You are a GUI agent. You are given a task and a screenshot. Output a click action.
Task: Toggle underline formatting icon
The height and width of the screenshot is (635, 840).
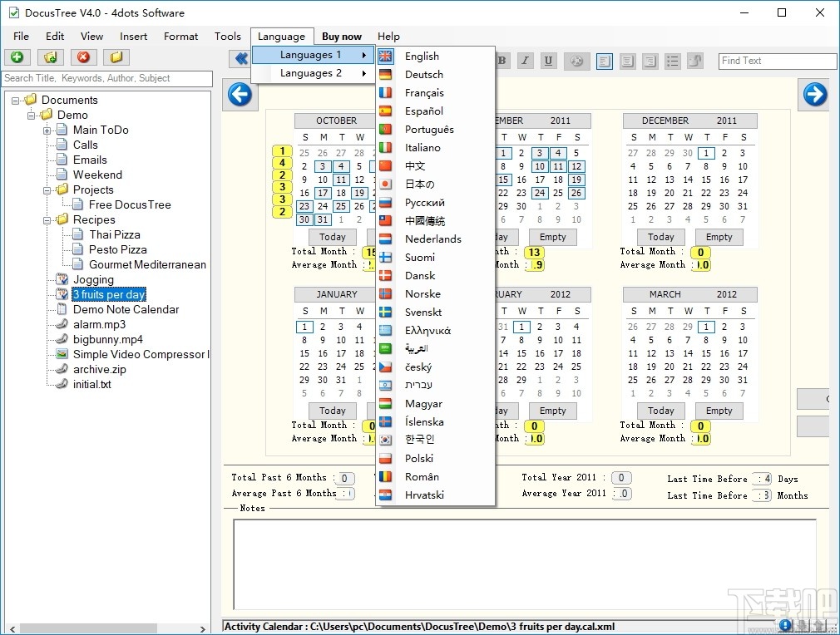pyautogui.click(x=548, y=61)
